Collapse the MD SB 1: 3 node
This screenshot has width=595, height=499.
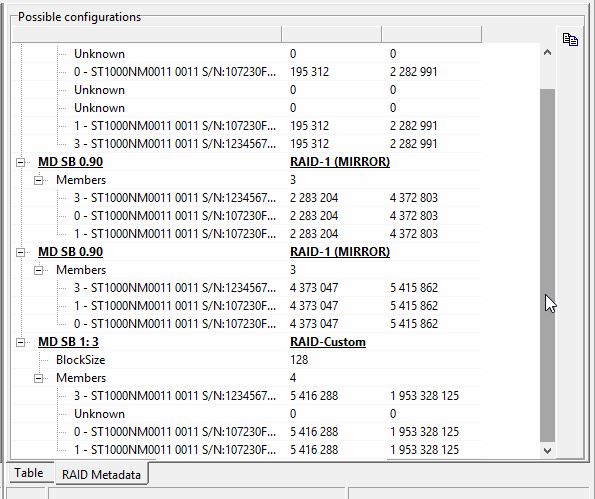coord(20,342)
